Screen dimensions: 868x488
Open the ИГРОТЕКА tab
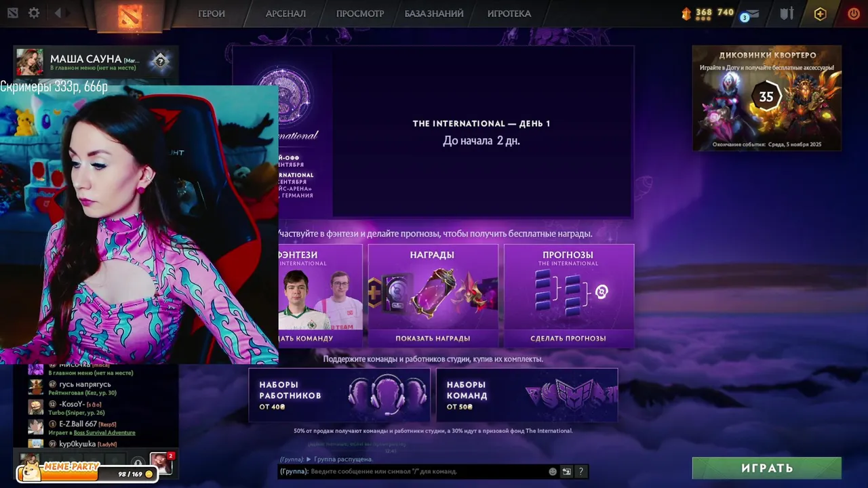509,14
